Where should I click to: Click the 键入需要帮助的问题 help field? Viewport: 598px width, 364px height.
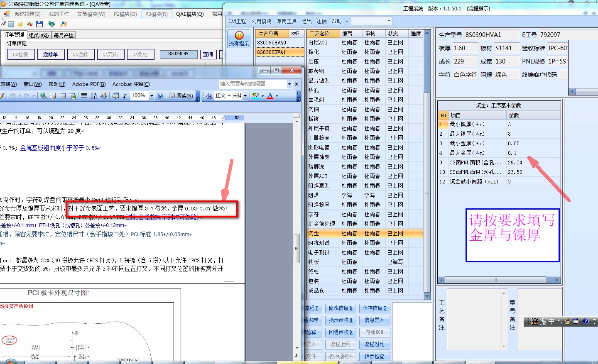click(x=252, y=84)
